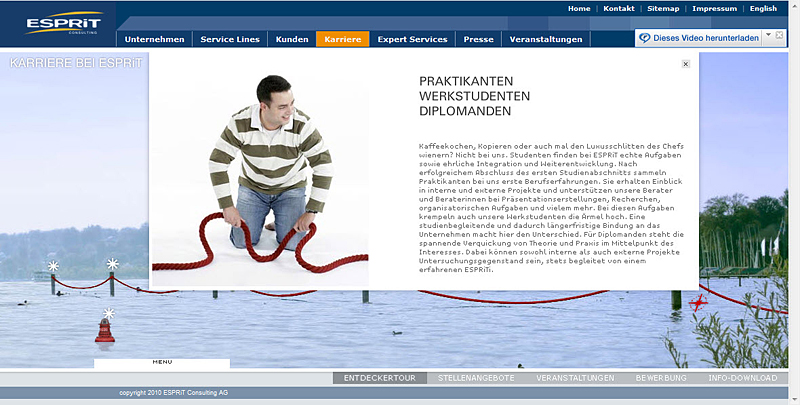Dismiss the video download toolbar

779,36
